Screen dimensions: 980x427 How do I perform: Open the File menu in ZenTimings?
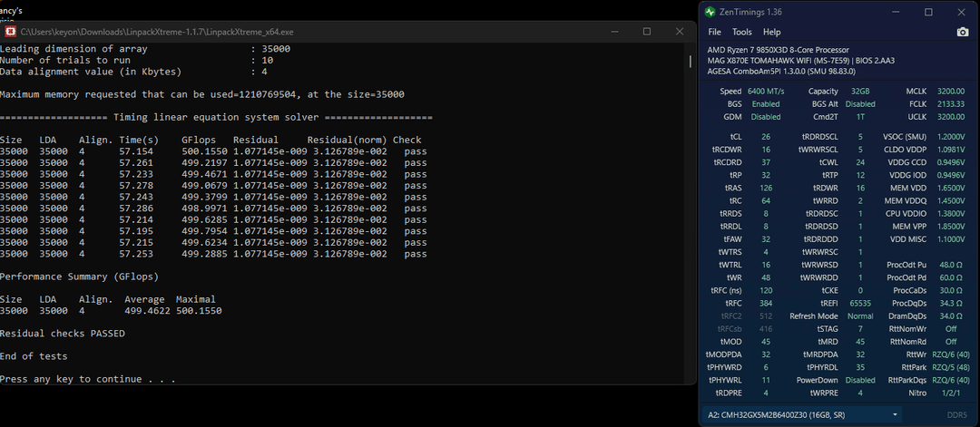tap(715, 32)
